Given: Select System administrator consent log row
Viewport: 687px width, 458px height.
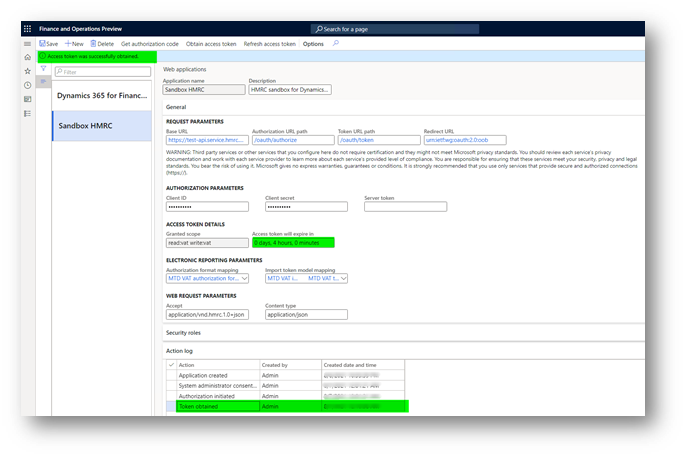Looking at the screenshot, I should click(x=285, y=386).
